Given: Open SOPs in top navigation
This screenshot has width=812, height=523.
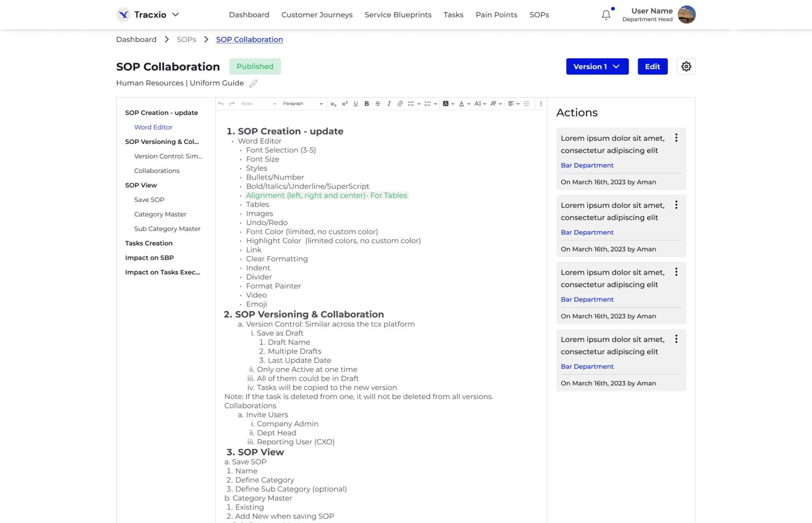Looking at the screenshot, I should tap(539, 15).
